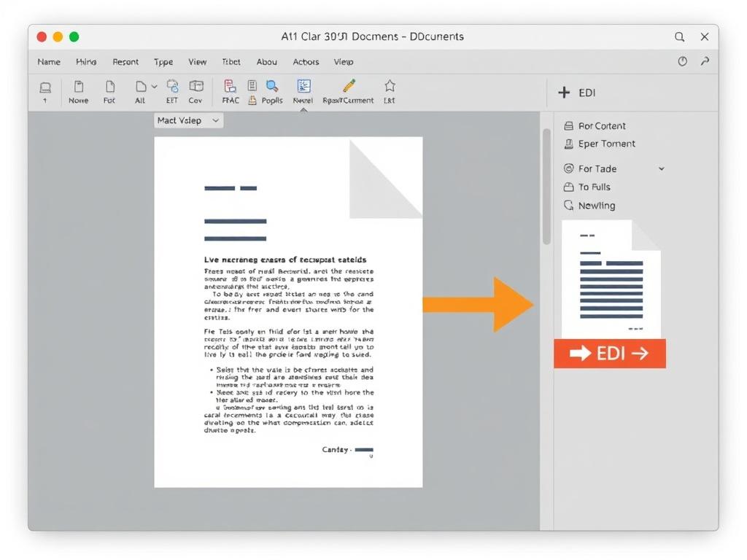Expand the For Tade chevron
This screenshot has width=747, height=560.
point(661,168)
